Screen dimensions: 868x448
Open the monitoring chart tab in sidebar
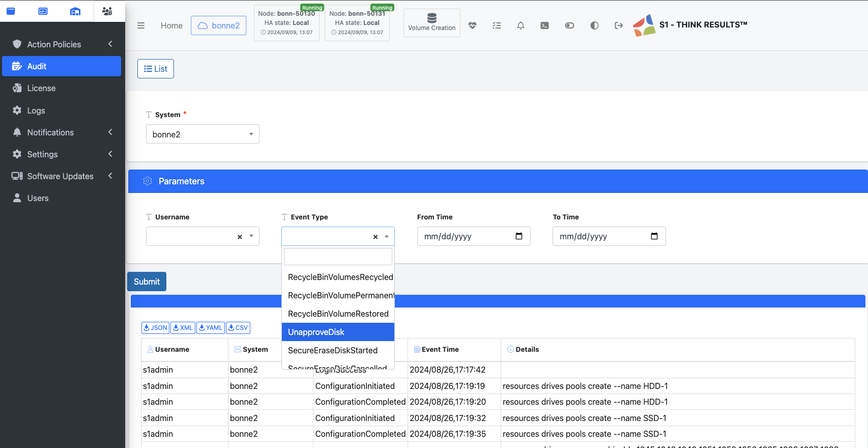point(43,11)
